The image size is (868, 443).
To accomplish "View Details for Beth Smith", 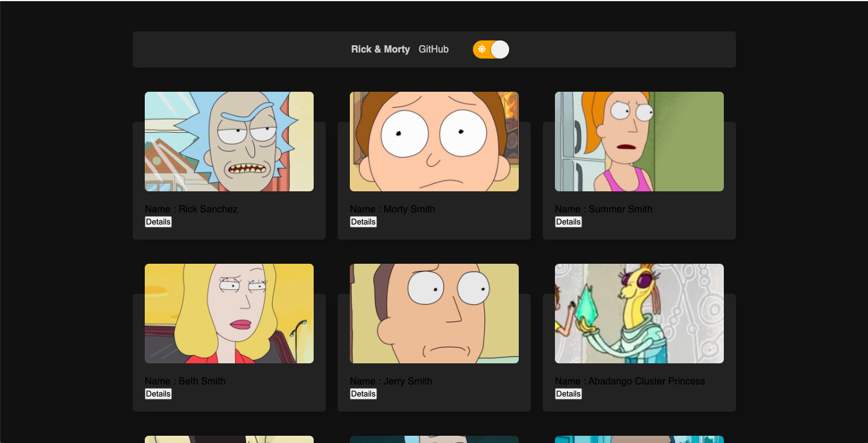I will pyautogui.click(x=158, y=394).
